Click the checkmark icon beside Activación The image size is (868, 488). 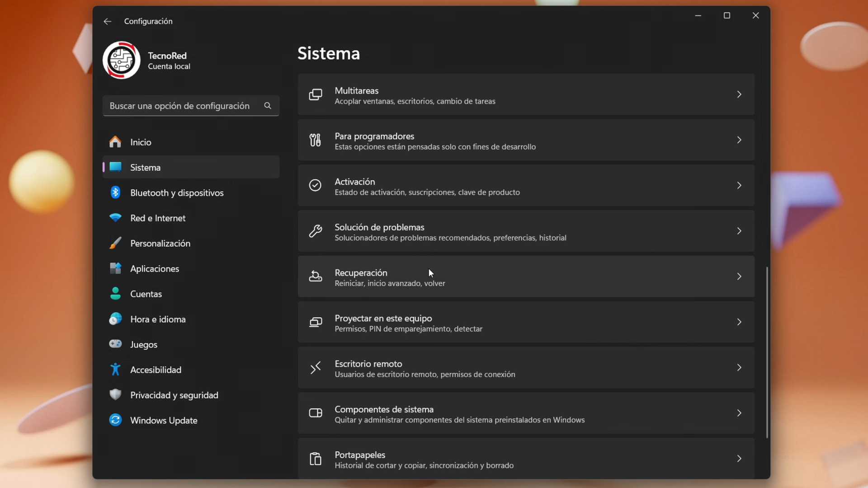click(316, 185)
